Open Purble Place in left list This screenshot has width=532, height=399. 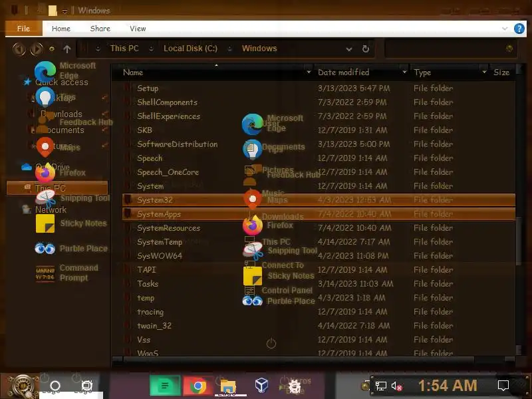pyautogui.click(x=71, y=248)
